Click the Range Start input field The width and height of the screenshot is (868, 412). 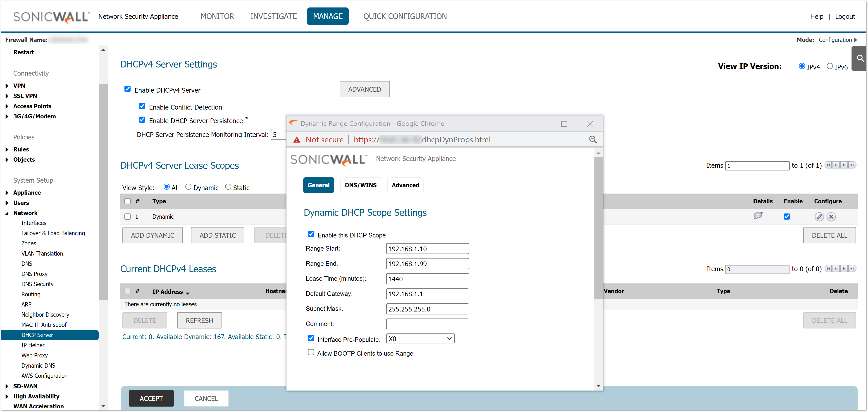point(427,249)
